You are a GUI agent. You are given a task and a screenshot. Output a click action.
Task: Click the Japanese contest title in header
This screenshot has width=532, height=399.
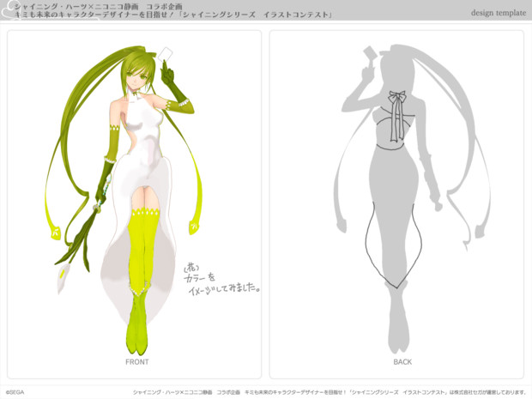(x=172, y=16)
